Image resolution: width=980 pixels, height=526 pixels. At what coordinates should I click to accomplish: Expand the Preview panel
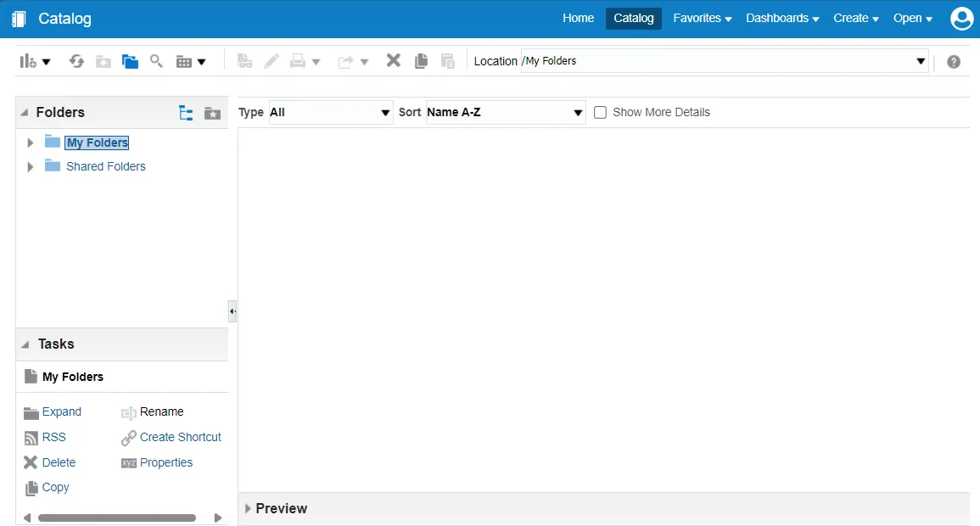click(248, 508)
